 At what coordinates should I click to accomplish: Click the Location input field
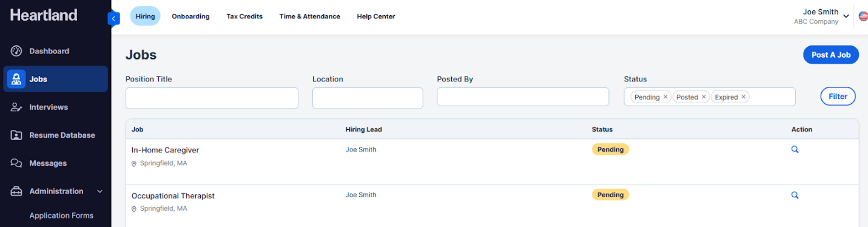pos(368,98)
